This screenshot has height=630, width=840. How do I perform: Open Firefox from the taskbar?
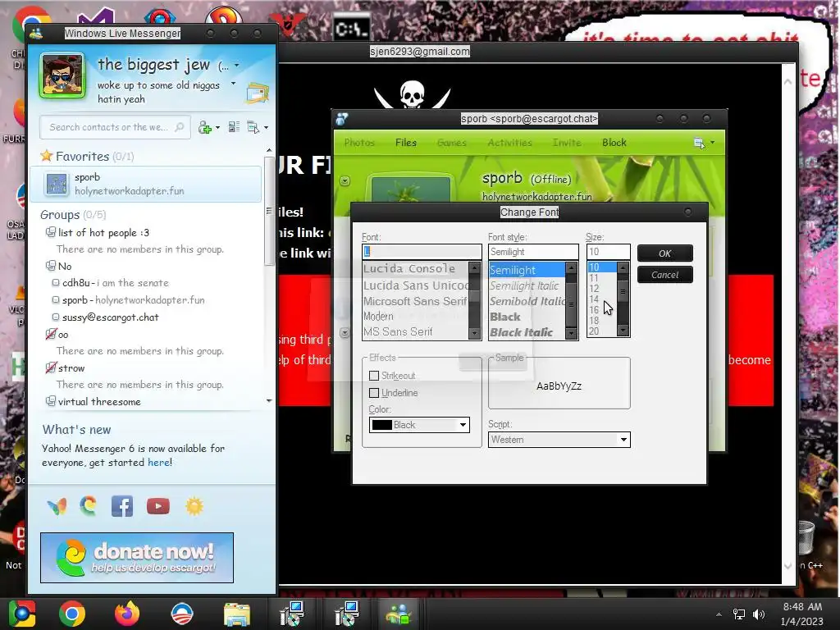(x=127, y=614)
